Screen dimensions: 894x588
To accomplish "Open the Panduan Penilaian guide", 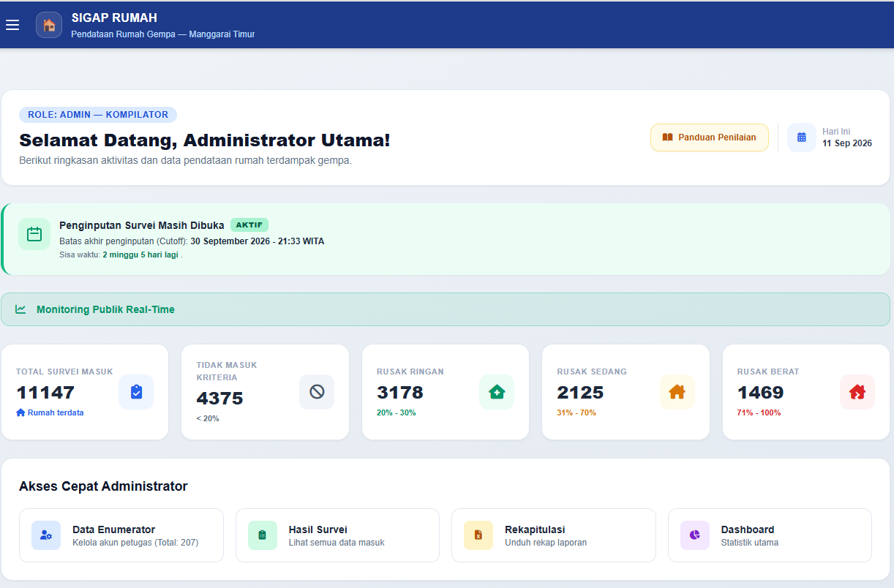I will [710, 137].
